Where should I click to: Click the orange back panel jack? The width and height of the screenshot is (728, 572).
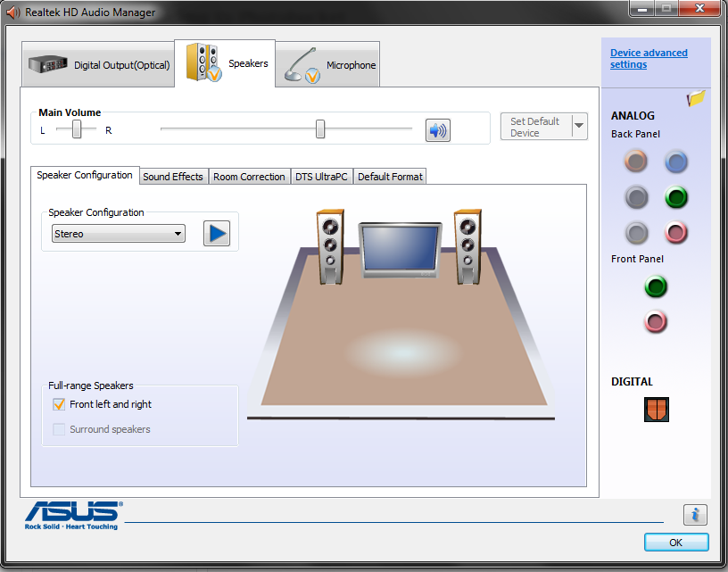(635, 162)
